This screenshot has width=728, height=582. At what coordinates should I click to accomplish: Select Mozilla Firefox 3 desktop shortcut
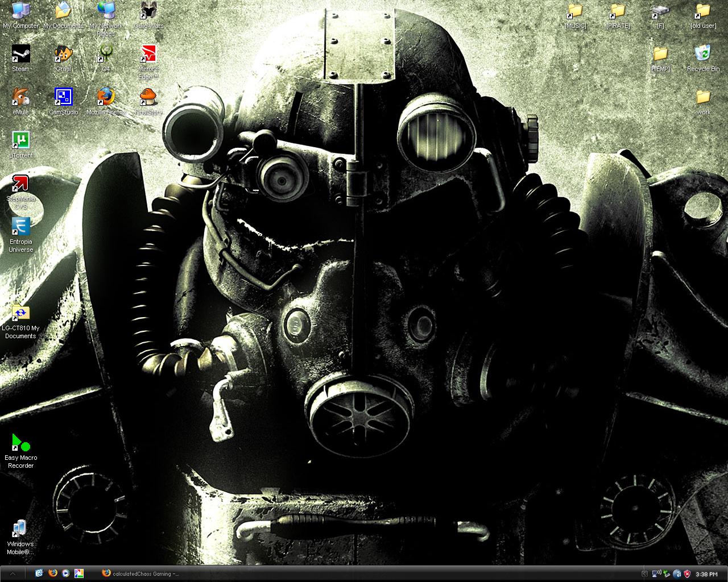[x=106, y=105]
